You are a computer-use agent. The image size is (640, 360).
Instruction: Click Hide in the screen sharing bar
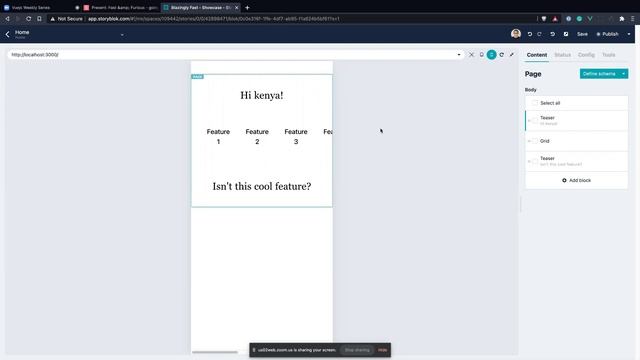coord(382,350)
